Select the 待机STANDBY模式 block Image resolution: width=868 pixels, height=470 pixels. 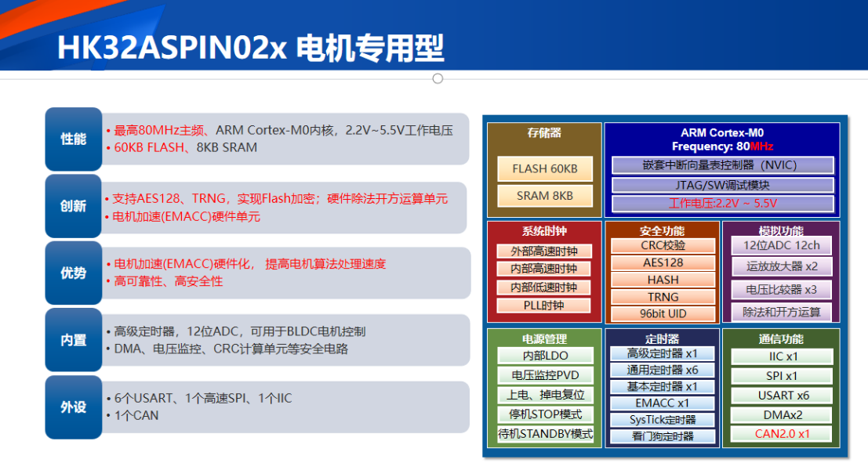545,434
